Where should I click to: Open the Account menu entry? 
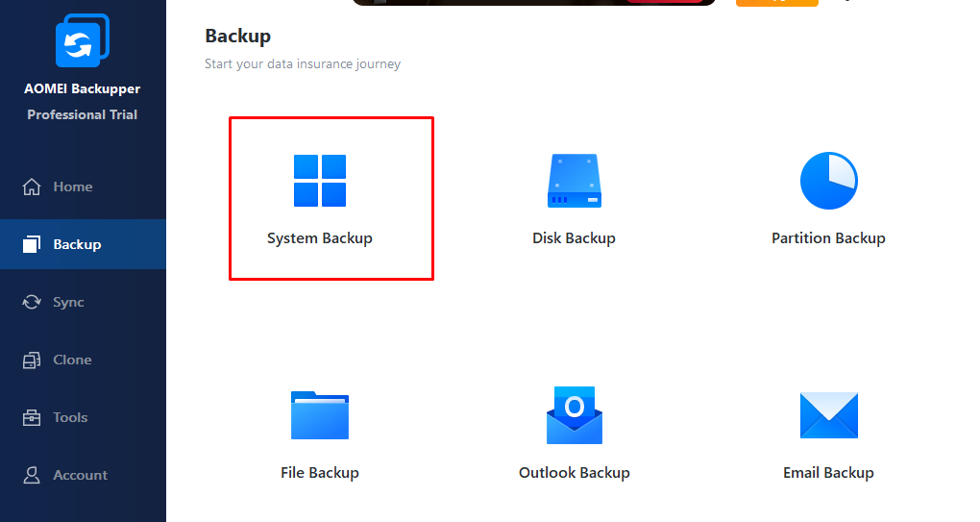coord(84,475)
